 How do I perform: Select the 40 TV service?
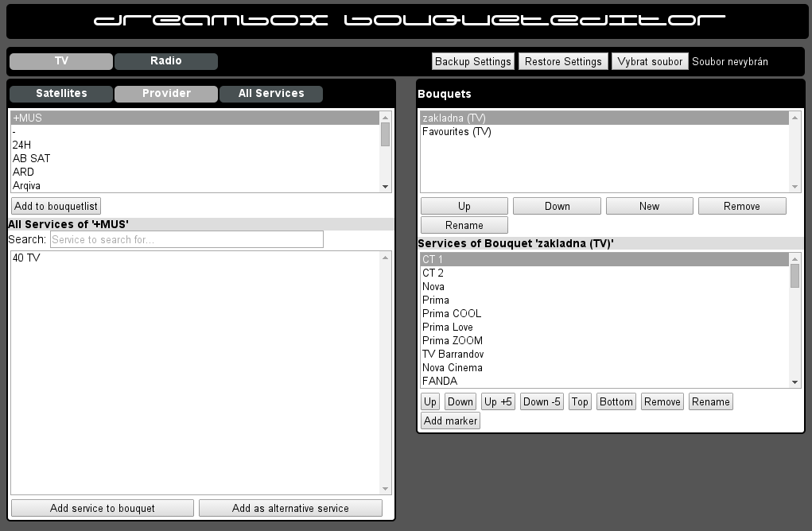click(195, 258)
